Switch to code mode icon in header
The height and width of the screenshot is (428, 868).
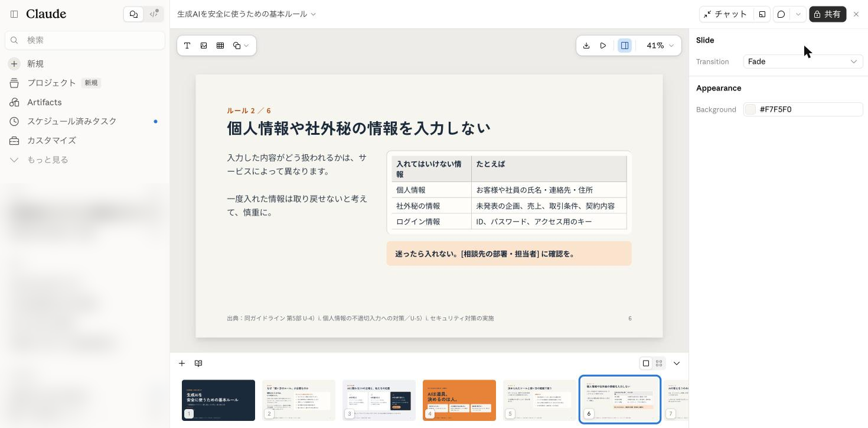click(x=154, y=14)
